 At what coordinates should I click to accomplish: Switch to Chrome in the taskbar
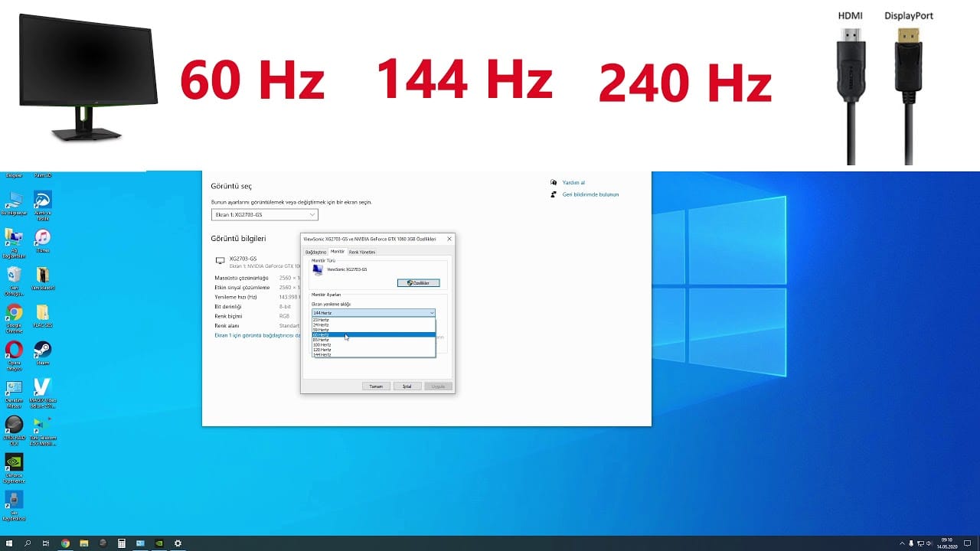(x=65, y=543)
